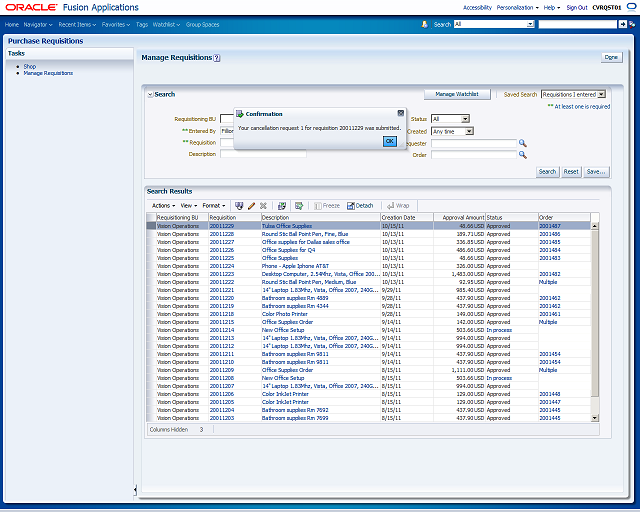The image size is (640, 512).
Task: Click the Wrap toolbar icon
Action: point(398,206)
